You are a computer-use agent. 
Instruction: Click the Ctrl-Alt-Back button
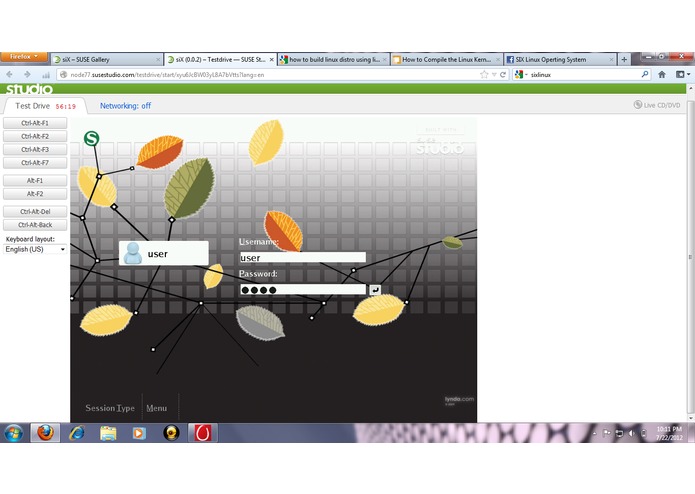(x=35, y=225)
